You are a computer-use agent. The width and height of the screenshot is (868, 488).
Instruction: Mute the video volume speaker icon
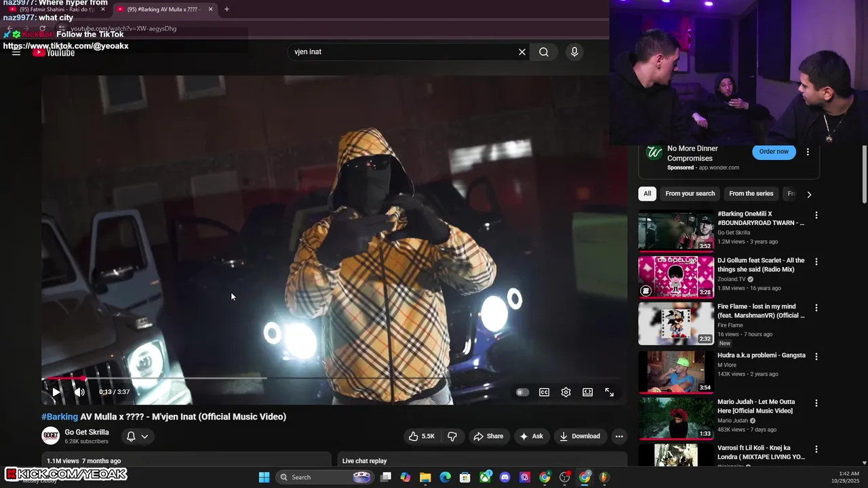[x=79, y=392]
